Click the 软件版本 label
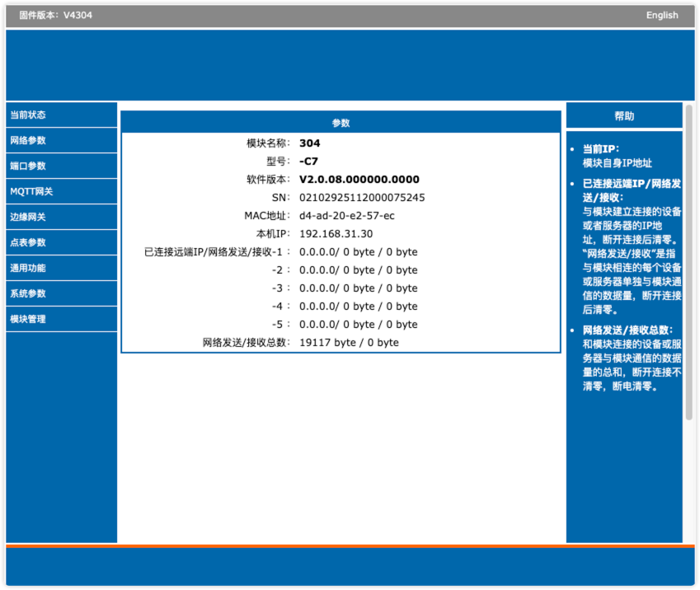Screen dimensions: 700x590 tap(268, 180)
